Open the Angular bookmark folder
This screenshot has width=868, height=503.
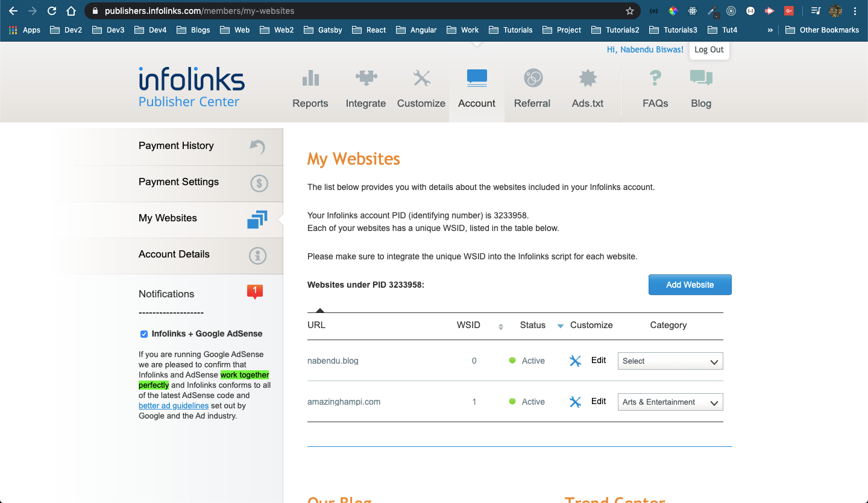point(417,30)
